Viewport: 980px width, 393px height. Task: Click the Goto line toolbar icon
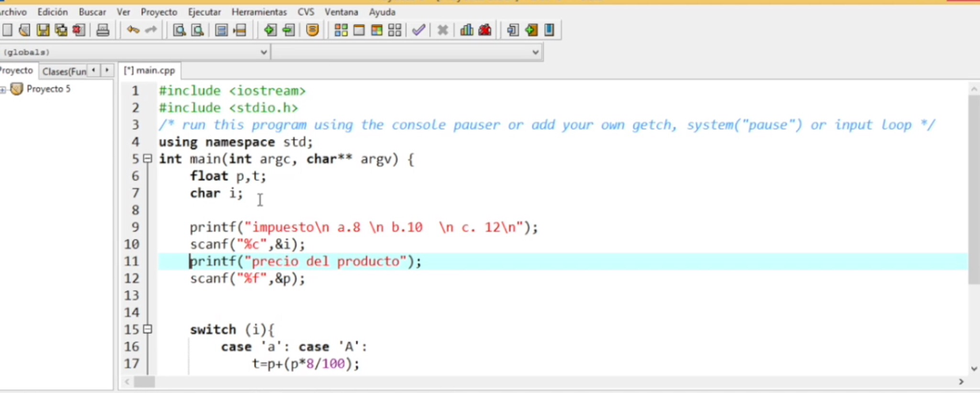(x=240, y=30)
